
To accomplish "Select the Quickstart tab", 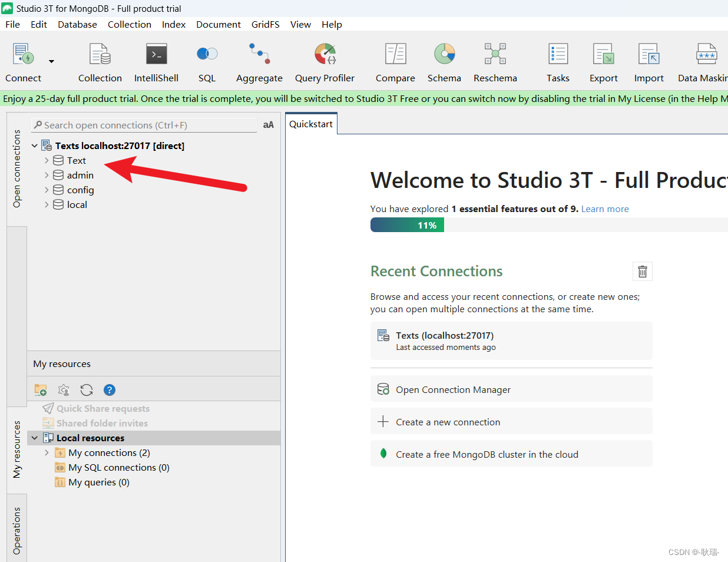I will 311,124.
